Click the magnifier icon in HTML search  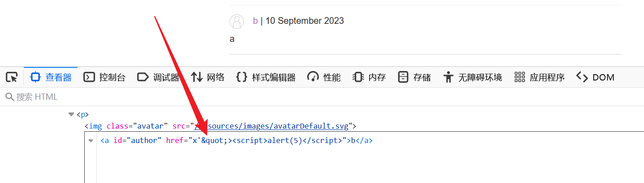[9, 97]
